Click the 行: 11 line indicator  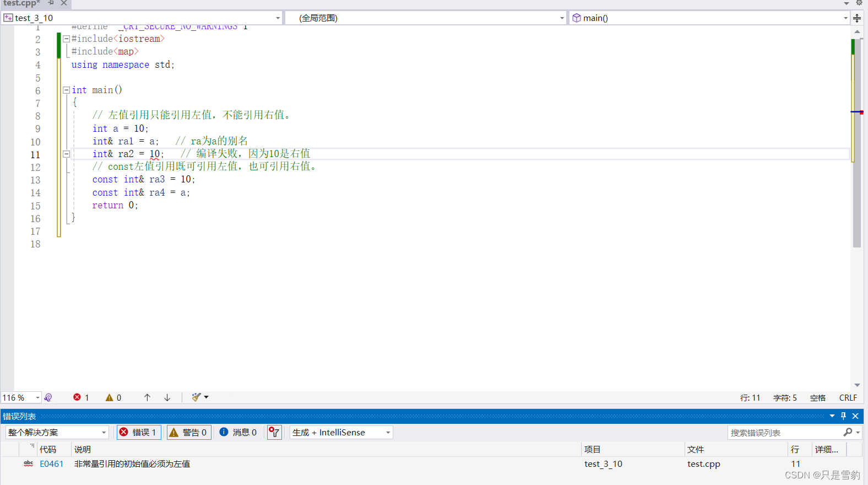pos(750,398)
